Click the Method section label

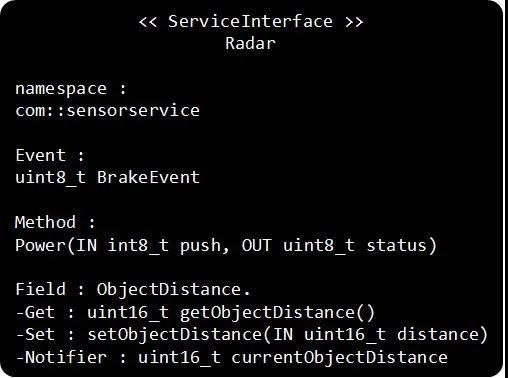pos(45,222)
